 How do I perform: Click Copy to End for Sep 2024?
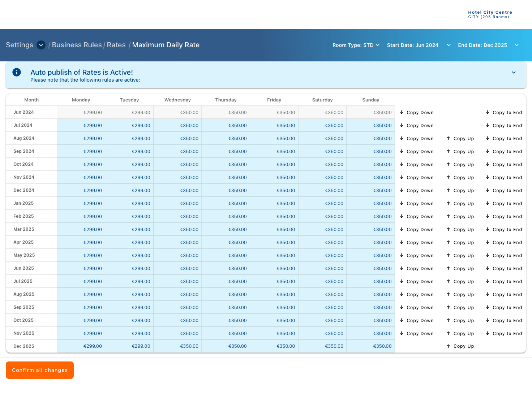click(503, 152)
